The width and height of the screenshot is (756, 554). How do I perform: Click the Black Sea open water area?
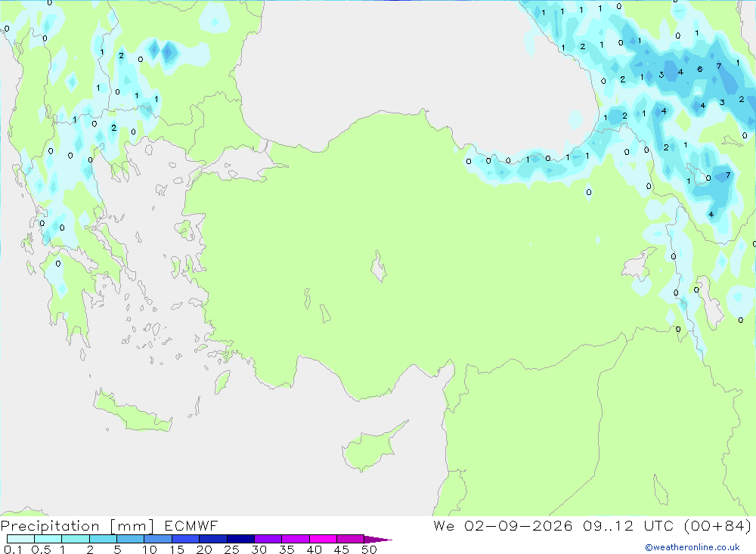[x=410, y=63]
